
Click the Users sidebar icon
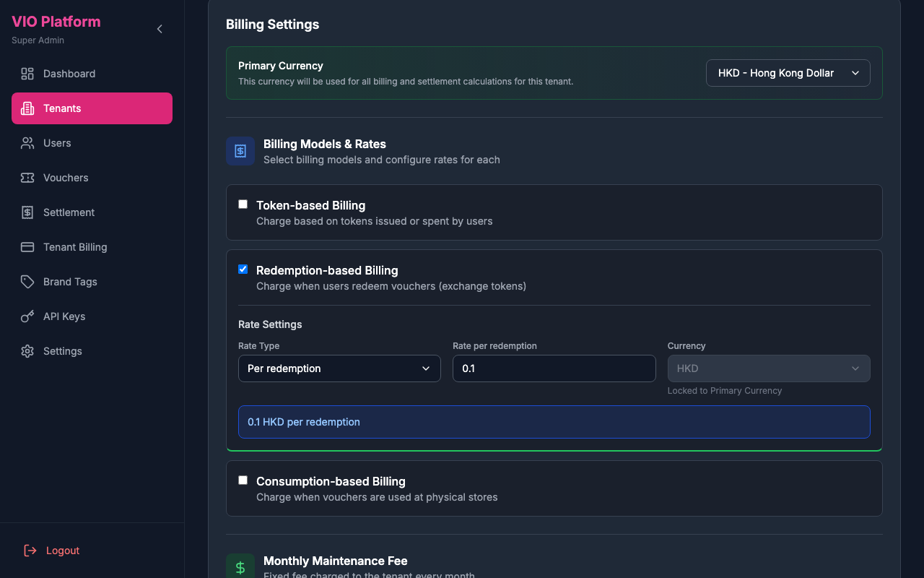27,142
